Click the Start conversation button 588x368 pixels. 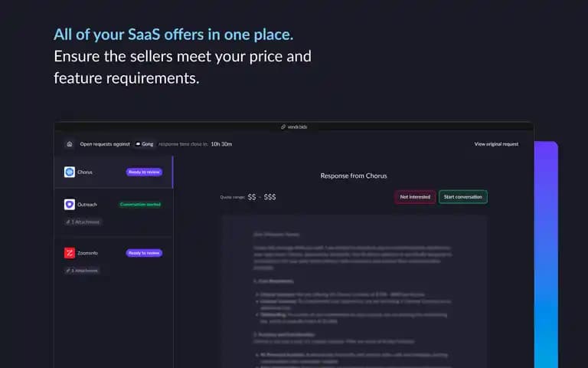[x=462, y=197]
